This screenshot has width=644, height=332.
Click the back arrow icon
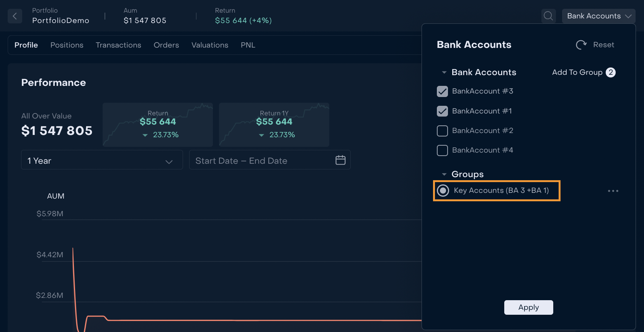pyautogui.click(x=15, y=16)
